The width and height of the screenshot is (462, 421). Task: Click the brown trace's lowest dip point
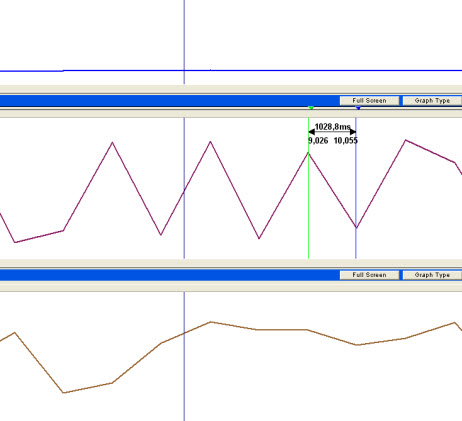[63, 392]
